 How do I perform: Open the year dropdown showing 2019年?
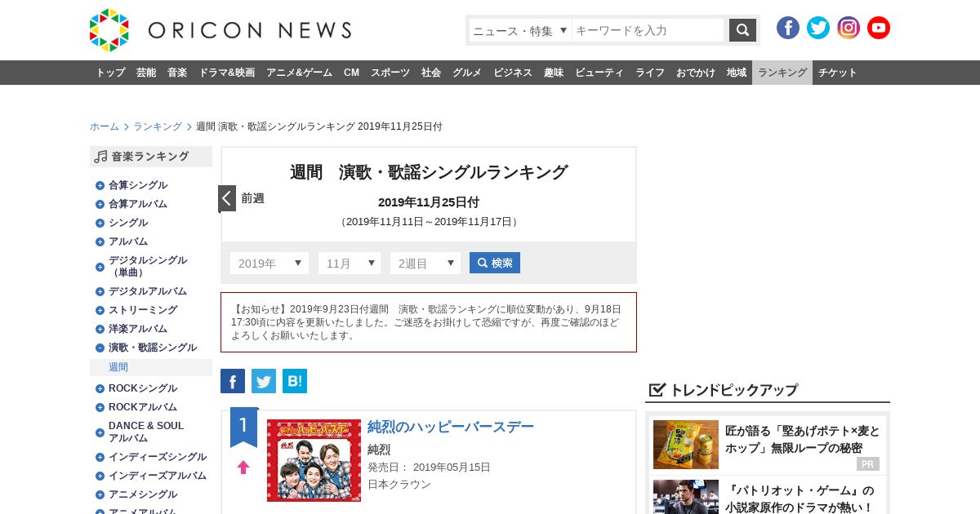click(x=269, y=263)
